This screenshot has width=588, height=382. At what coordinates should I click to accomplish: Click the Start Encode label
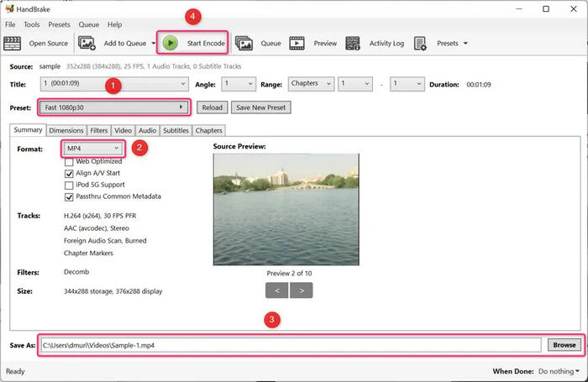pyautogui.click(x=206, y=43)
